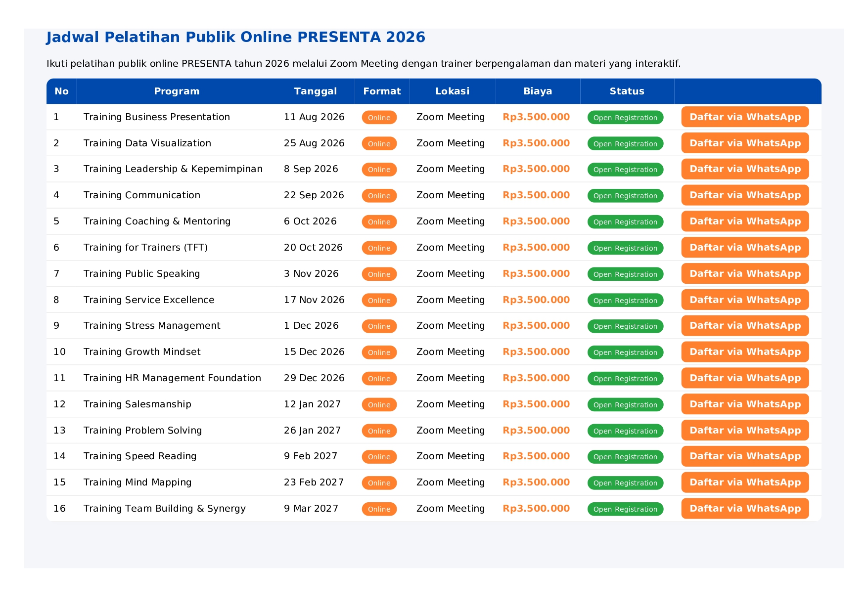Select the 'Training Business Presentation' program name
Screen dimensions: 868x613
[157, 117]
